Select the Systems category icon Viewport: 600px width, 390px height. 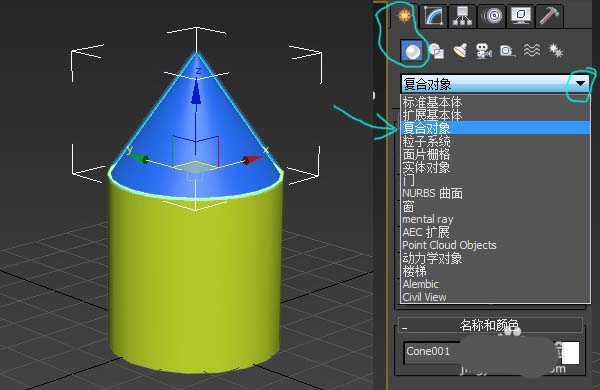pos(556,51)
